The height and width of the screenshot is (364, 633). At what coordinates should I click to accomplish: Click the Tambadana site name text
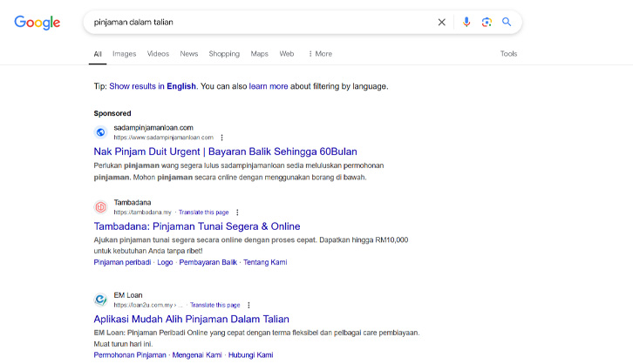133,202
